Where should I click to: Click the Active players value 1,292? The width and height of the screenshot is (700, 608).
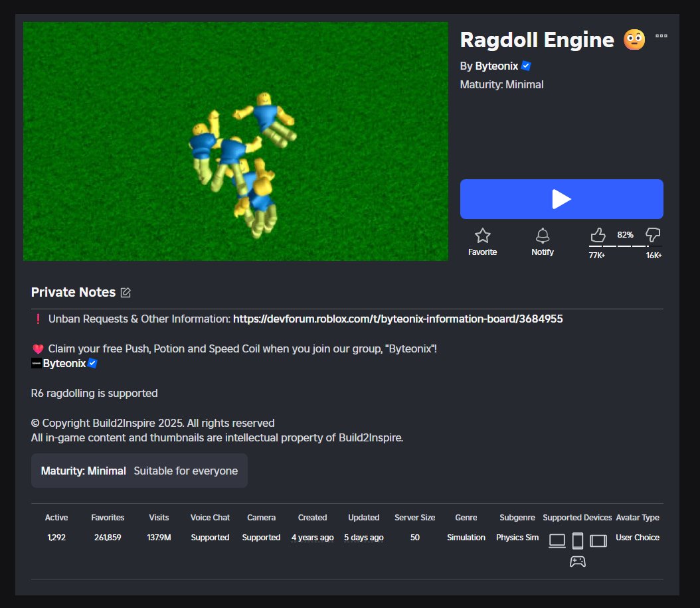click(56, 538)
